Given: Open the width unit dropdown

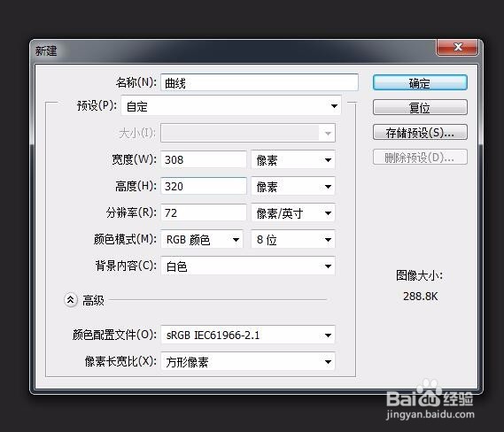Looking at the screenshot, I should [293, 159].
